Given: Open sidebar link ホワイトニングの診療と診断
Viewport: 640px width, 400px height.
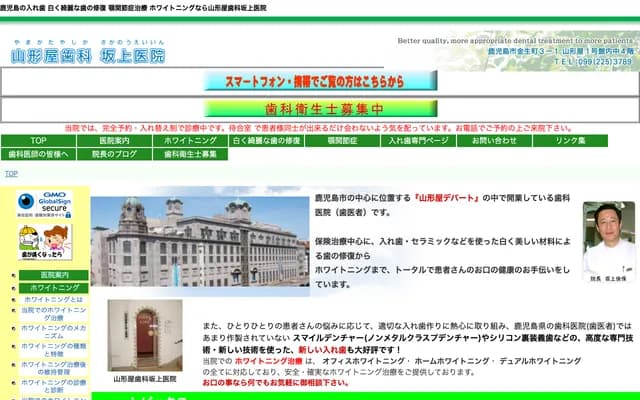Looking at the screenshot, I should (x=54, y=386).
